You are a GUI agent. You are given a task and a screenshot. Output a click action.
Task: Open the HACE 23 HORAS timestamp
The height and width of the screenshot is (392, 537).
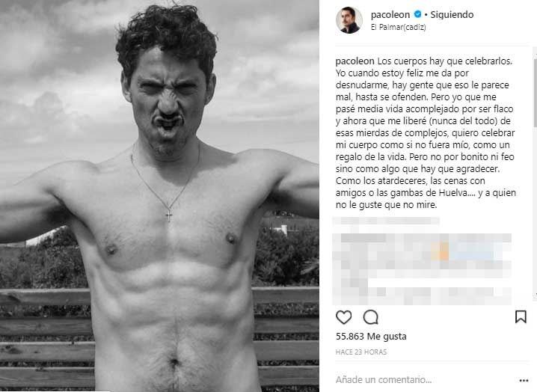tap(361, 352)
